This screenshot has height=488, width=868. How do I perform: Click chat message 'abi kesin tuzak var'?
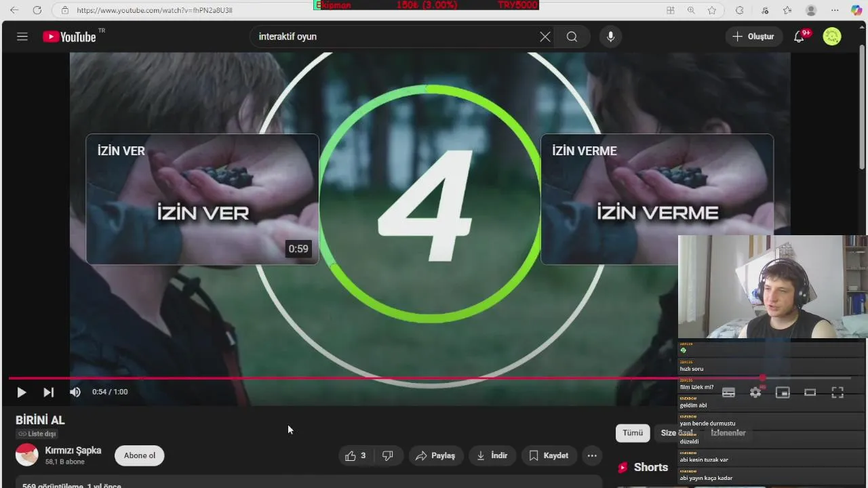tap(704, 460)
